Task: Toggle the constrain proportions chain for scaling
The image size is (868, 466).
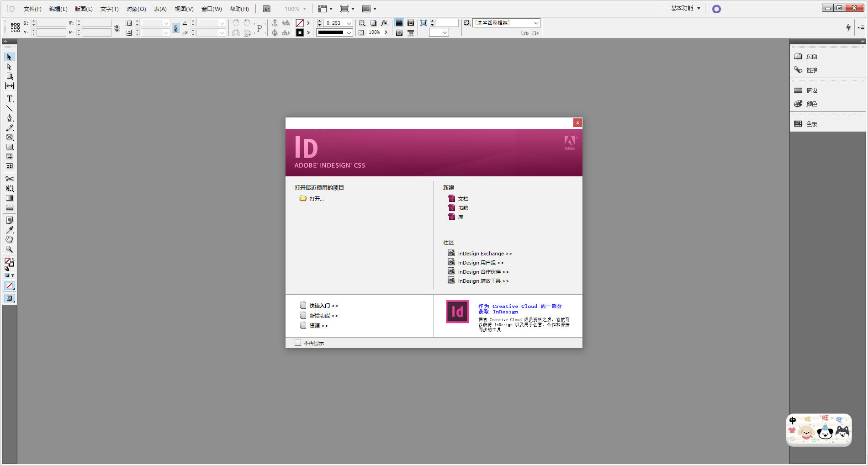Action: click(x=175, y=28)
